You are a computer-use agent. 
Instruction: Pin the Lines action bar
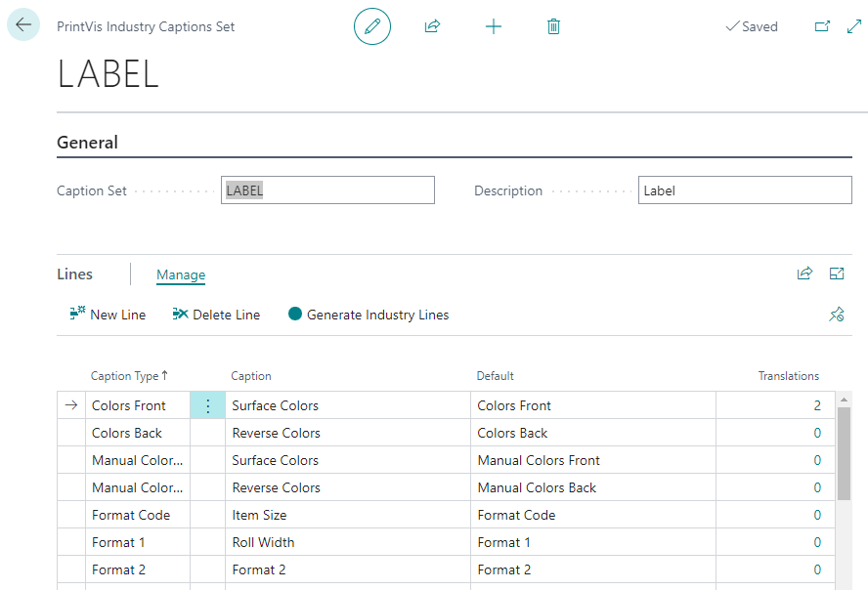pyautogui.click(x=837, y=315)
